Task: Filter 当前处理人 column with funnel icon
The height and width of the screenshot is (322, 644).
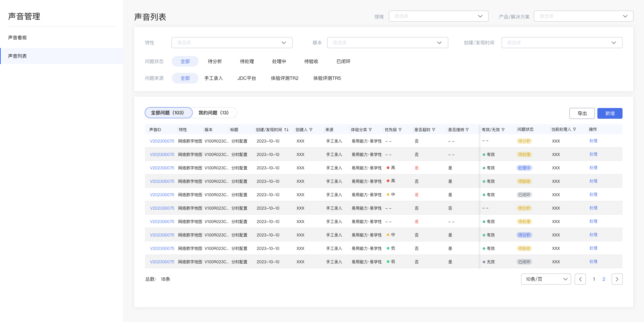Action: (575, 129)
